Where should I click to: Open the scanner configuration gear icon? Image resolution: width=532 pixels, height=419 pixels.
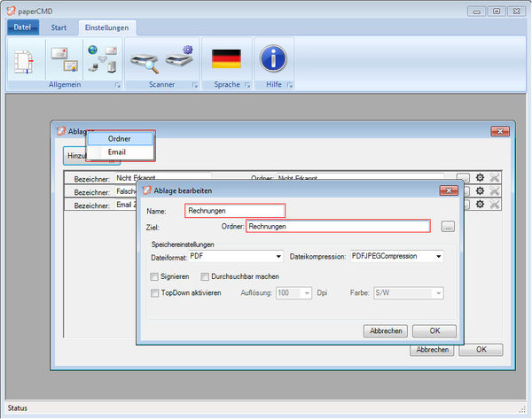tap(180, 57)
